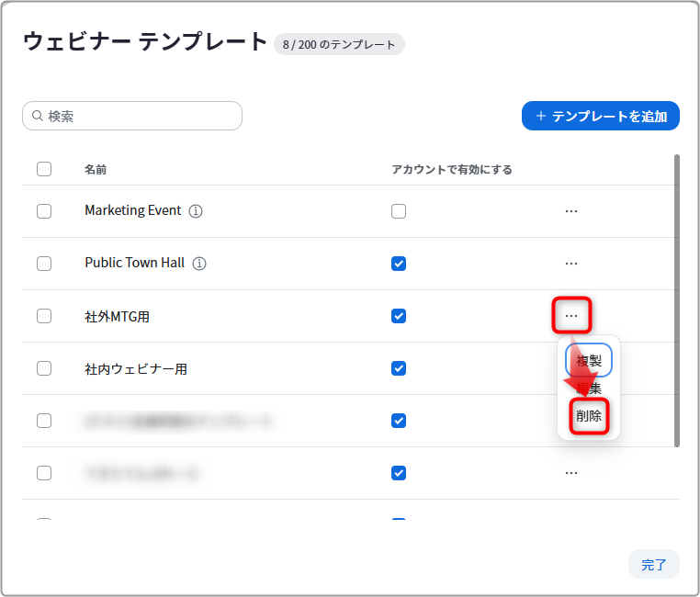Image resolution: width=700 pixels, height=597 pixels.
Task: Open info icon beside Marketing Event
Action: [x=196, y=211]
